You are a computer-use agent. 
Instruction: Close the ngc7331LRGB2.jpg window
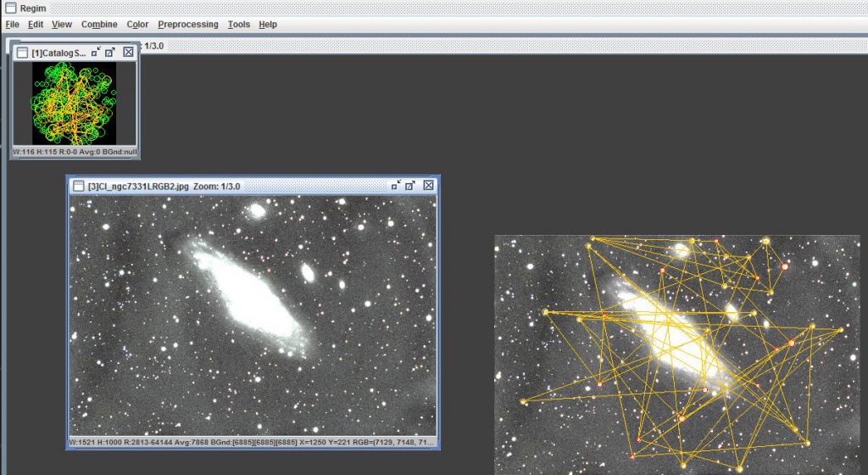click(428, 186)
